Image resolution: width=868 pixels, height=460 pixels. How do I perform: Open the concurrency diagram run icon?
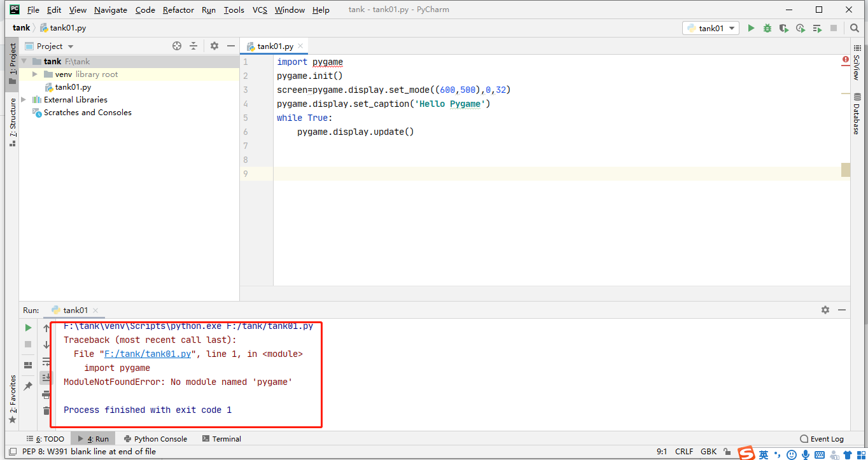pyautogui.click(x=817, y=28)
